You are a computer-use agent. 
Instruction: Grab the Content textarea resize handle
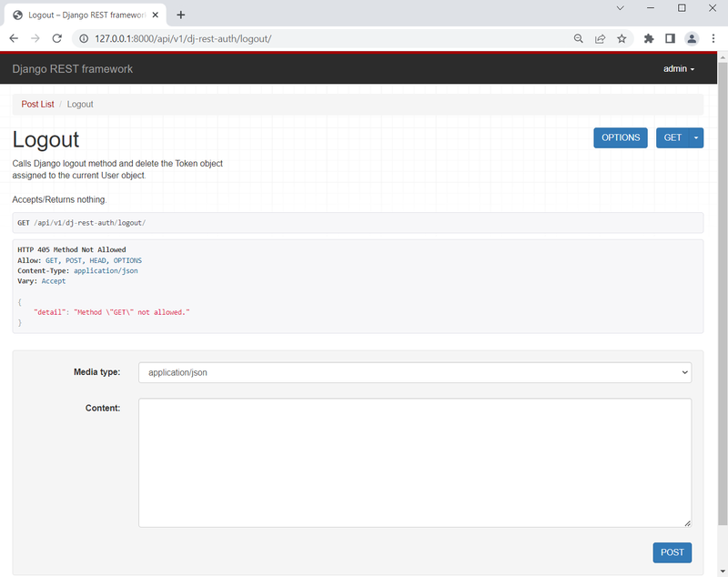[x=687, y=523]
